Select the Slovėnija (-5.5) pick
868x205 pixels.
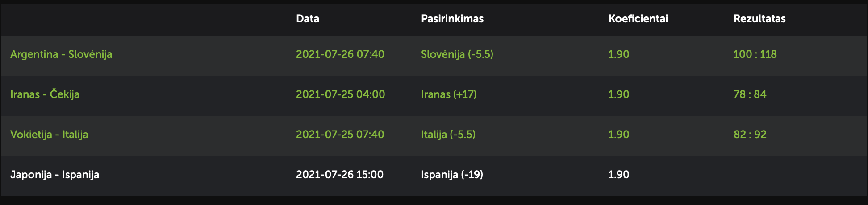pyautogui.click(x=457, y=54)
